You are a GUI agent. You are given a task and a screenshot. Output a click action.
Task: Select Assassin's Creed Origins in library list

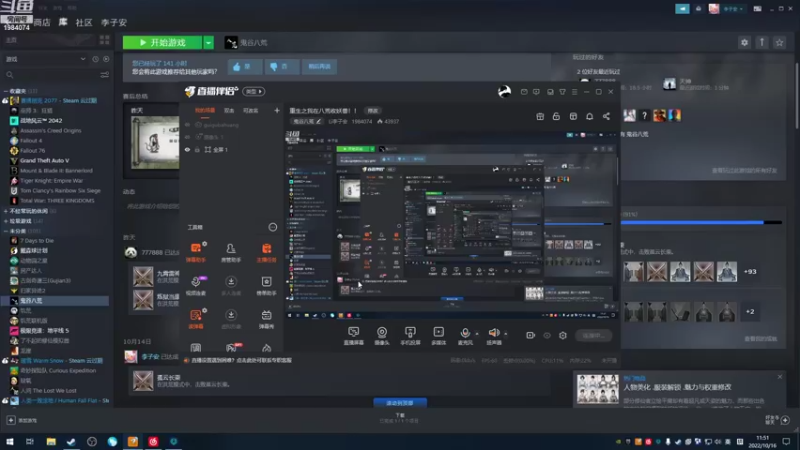(x=51, y=131)
